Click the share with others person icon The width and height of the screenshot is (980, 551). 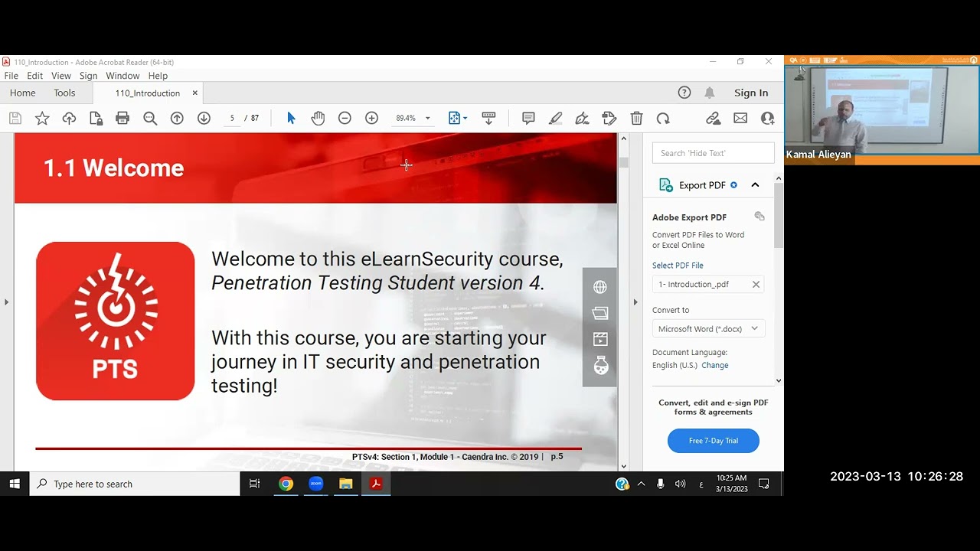[x=767, y=118]
